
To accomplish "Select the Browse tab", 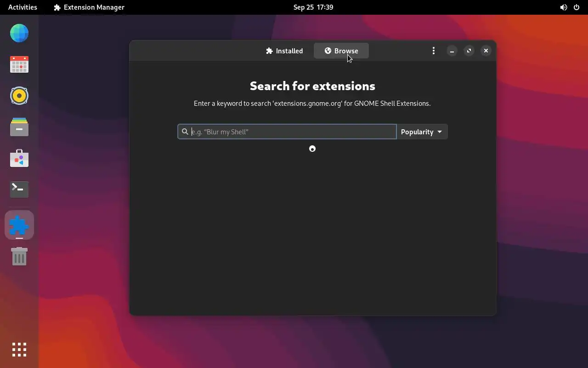I will [341, 51].
